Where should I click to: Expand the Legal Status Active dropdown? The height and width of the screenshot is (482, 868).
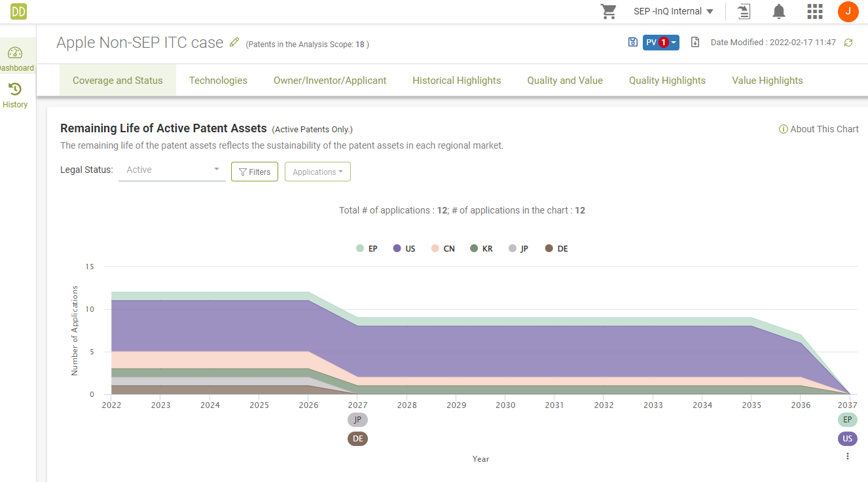click(x=172, y=170)
